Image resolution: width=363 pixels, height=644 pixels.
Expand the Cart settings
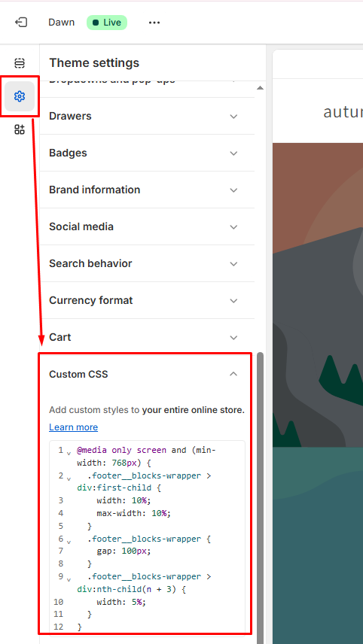pyautogui.click(x=147, y=337)
